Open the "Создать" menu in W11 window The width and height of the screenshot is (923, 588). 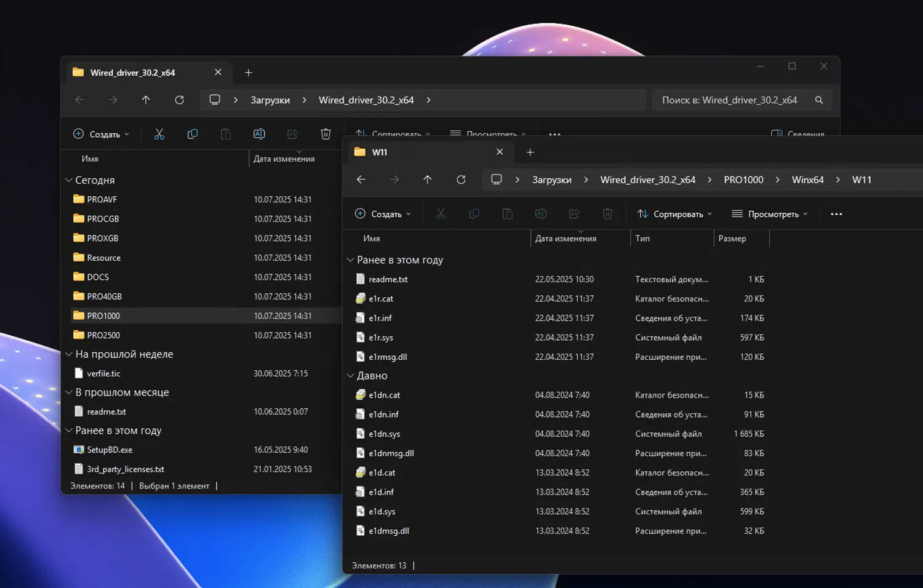pos(383,214)
